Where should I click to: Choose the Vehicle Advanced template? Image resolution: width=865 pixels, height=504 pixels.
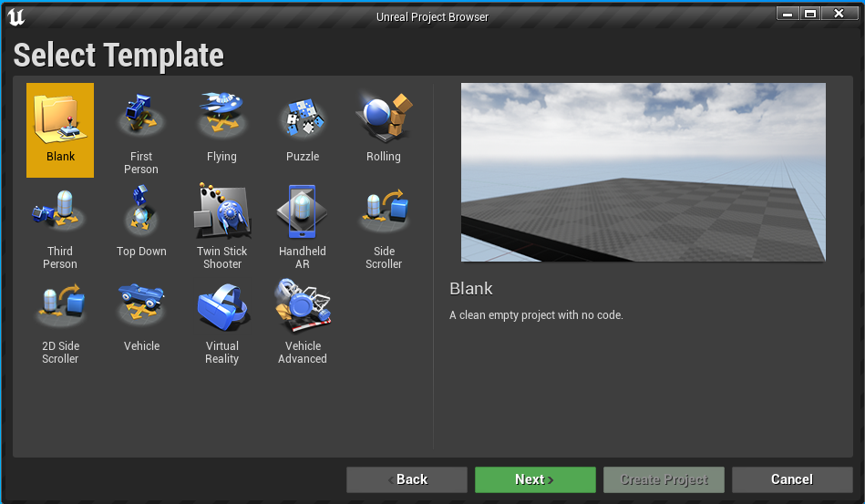point(303,320)
